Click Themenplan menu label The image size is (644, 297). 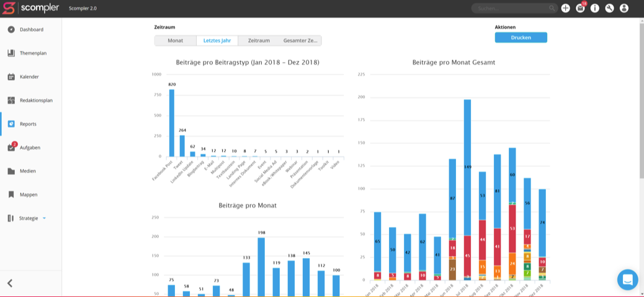[34, 53]
